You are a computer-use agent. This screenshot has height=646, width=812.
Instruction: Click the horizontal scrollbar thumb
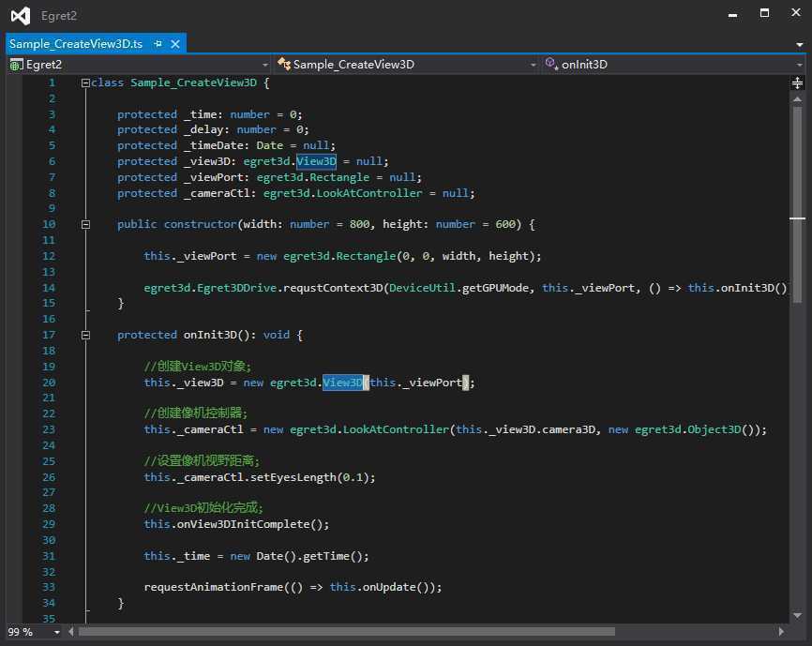click(x=347, y=632)
